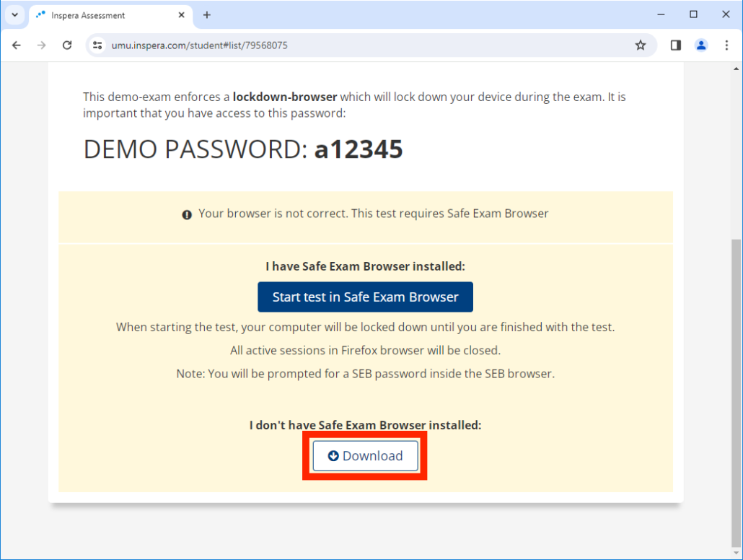This screenshot has width=743, height=560.
Task: Click the SEB password note text
Action: click(x=365, y=374)
